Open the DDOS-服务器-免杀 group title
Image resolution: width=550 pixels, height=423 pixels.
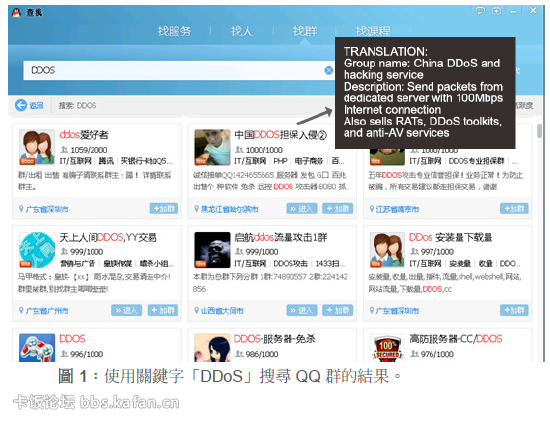pos(275,339)
